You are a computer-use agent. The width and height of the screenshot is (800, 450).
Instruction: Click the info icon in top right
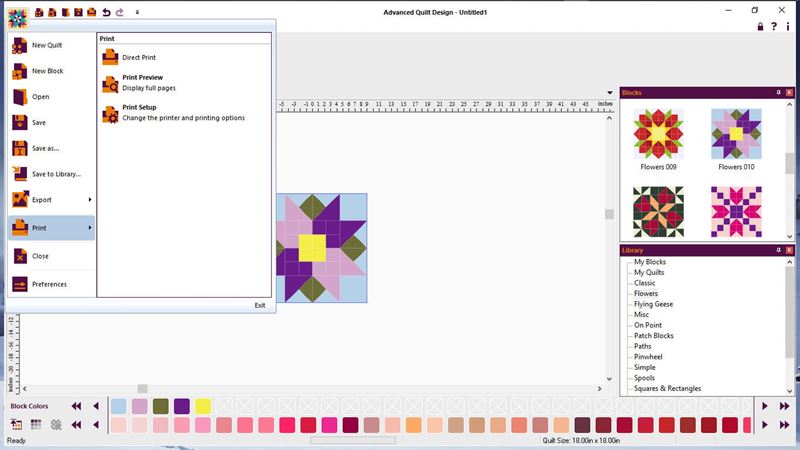788,27
